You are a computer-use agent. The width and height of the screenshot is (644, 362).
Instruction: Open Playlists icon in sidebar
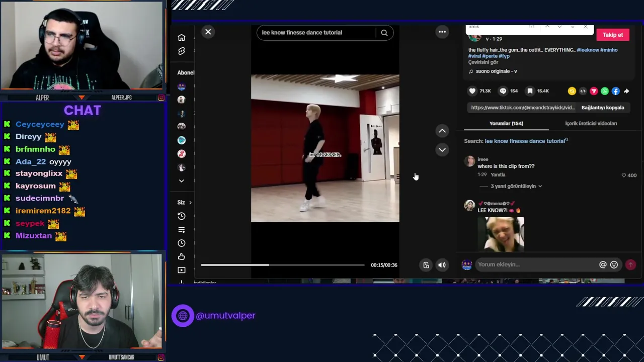coord(181,230)
